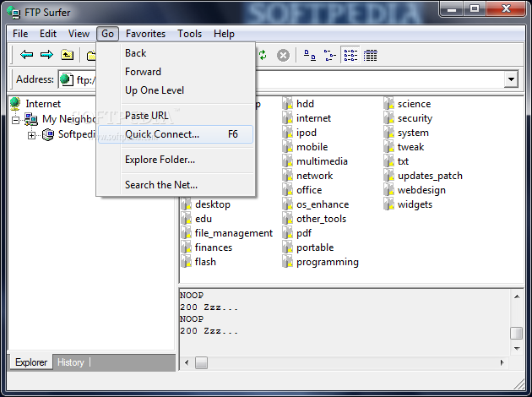Select the portable folder name

(315, 247)
